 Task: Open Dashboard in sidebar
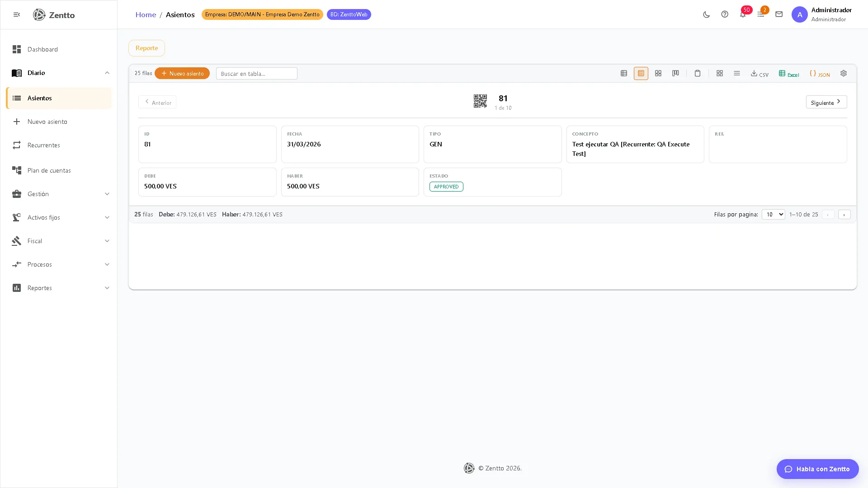pos(59,49)
